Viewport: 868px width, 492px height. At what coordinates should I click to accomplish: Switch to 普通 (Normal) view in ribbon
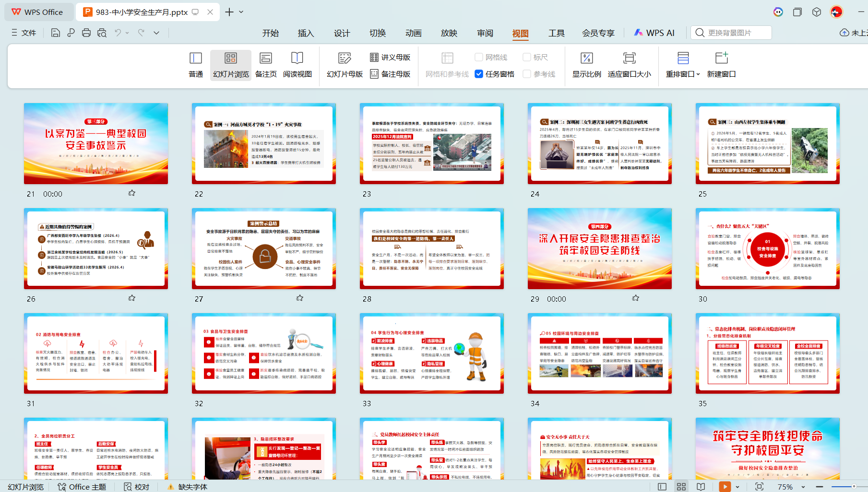pyautogui.click(x=196, y=65)
